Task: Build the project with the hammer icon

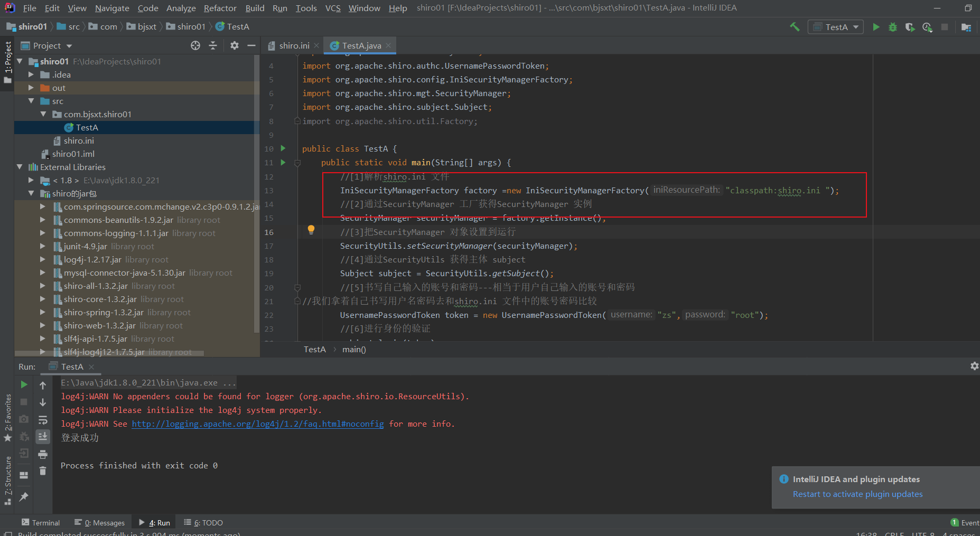Action: pyautogui.click(x=795, y=27)
